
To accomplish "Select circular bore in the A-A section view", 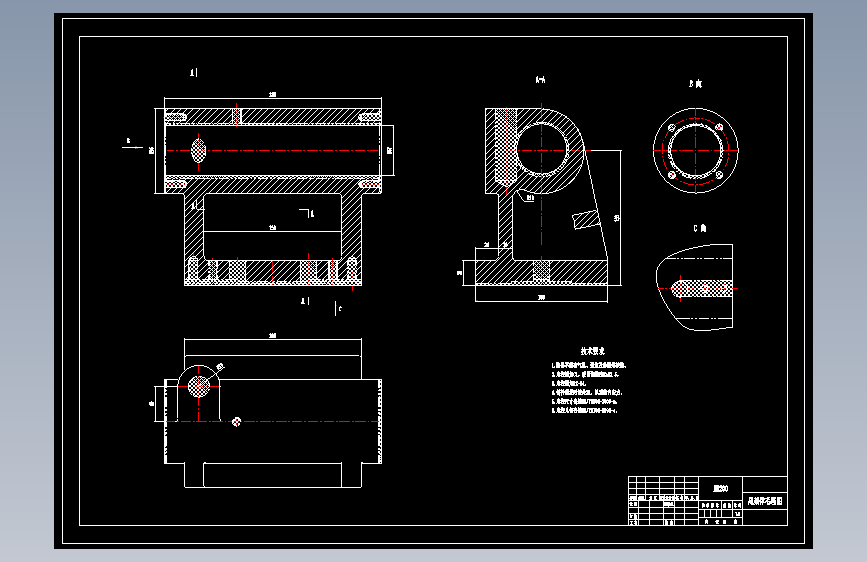I will (542, 150).
